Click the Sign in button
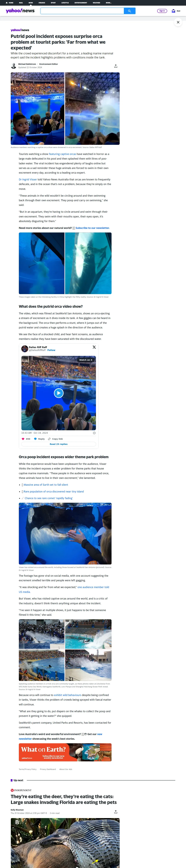The height and width of the screenshot is (868, 186). (x=162, y=11)
